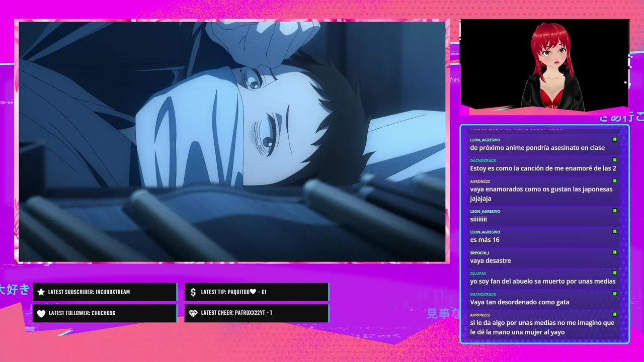
Task: Select message 'vaya enamorados como os gustan las japonesas'
Action: [541, 194]
